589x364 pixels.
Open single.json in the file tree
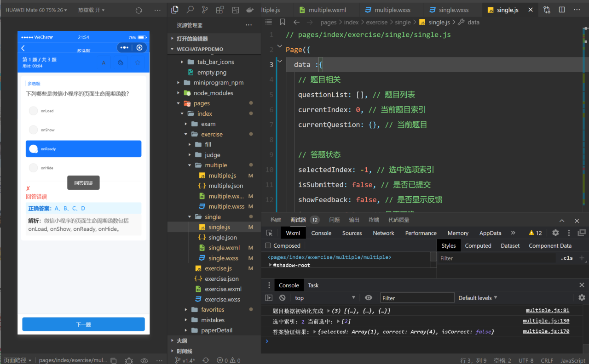tap(222, 238)
